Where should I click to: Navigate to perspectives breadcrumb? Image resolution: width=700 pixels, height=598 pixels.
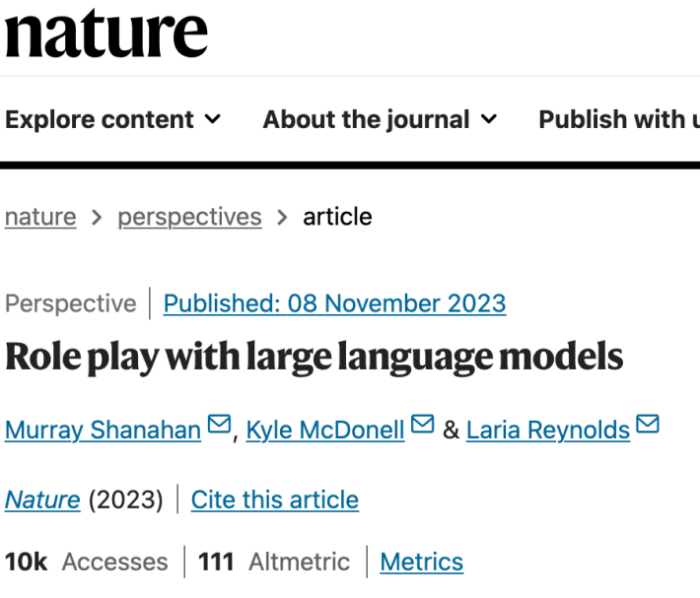pos(189,217)
